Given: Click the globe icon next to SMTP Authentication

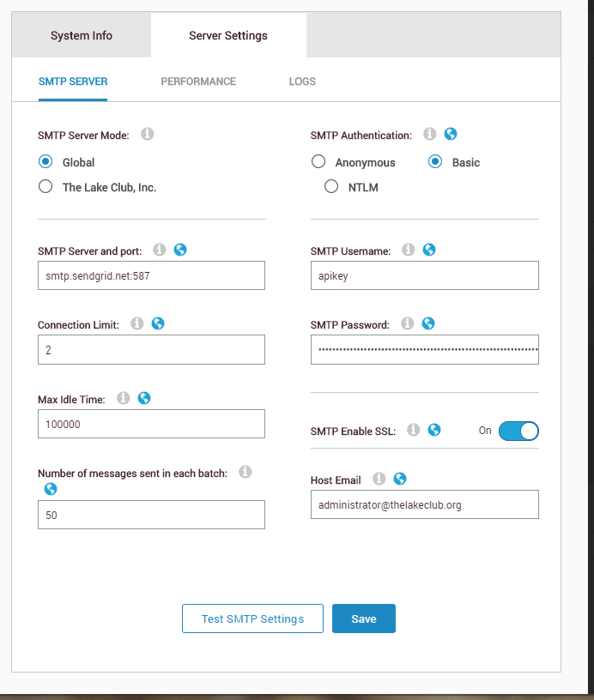Looking at the screenshot, I should pos(450,134).
